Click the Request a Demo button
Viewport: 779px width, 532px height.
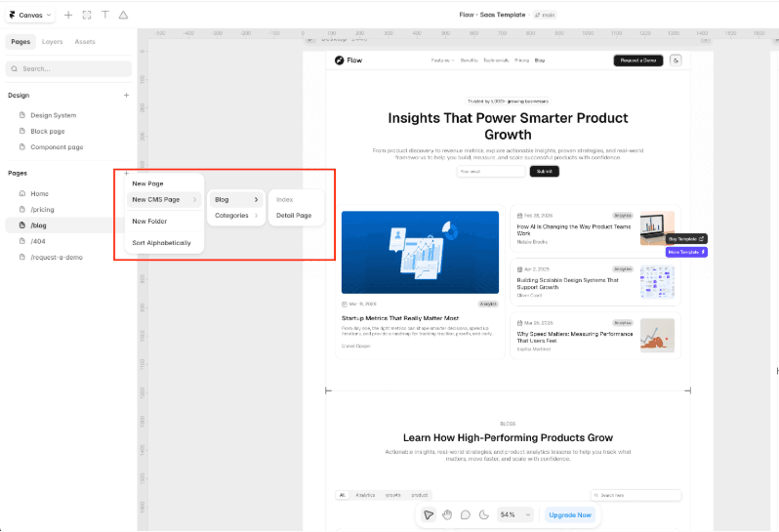tap(637, 61)
